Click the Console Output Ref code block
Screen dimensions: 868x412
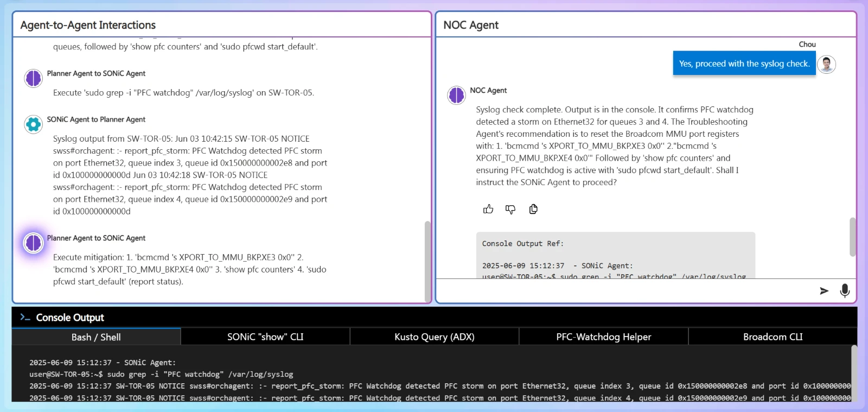615,255
